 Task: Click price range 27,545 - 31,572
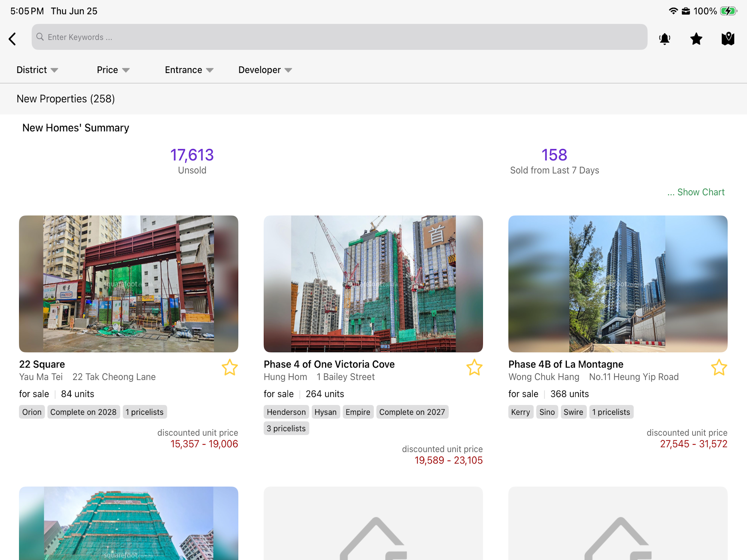pyautogui.click(x=694, y=444)
